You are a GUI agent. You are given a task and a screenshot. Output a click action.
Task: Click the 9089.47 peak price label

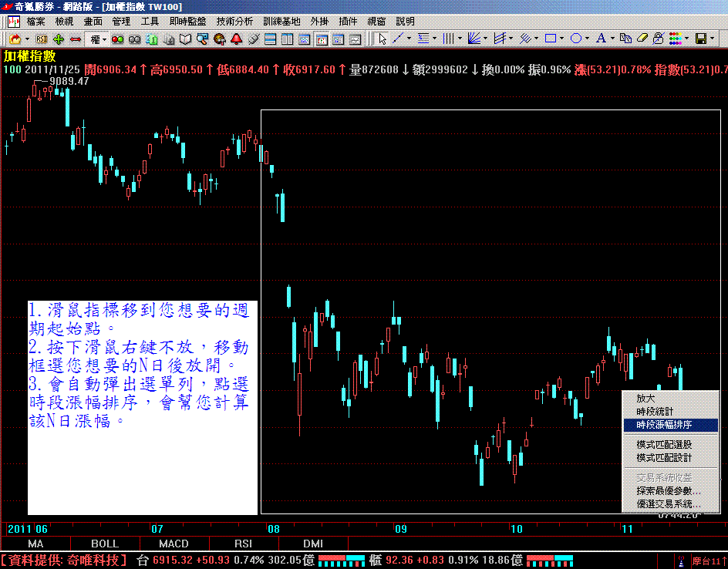click(x=69, y=81)
